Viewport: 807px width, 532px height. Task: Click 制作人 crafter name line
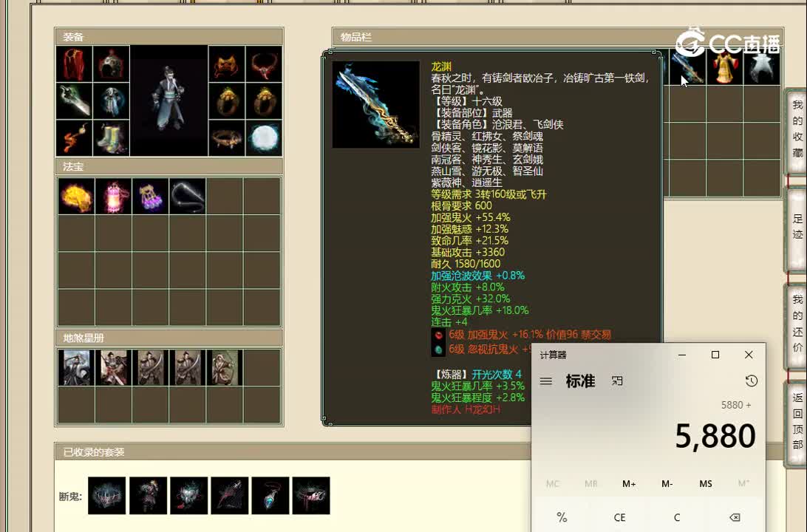(466, 409)
